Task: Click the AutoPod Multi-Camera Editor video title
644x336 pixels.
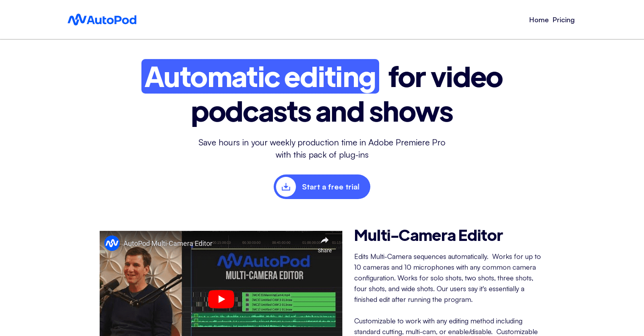Action: click(x=168, y=243)
